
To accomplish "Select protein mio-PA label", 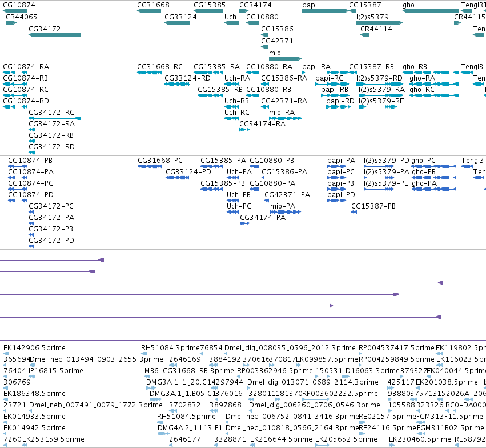I will (283, 206).
